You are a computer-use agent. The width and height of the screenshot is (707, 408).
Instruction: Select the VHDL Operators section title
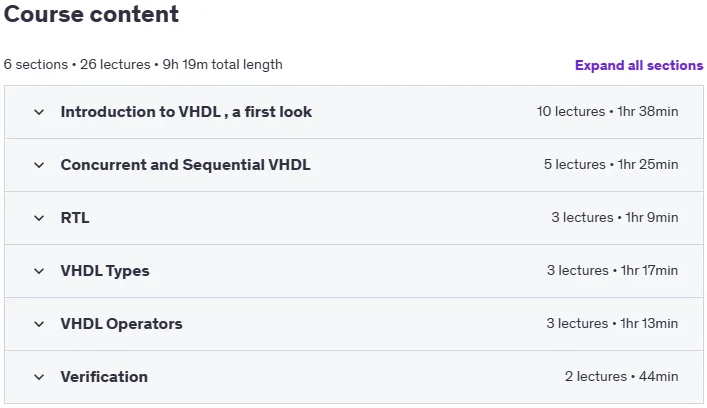[121, 324]
